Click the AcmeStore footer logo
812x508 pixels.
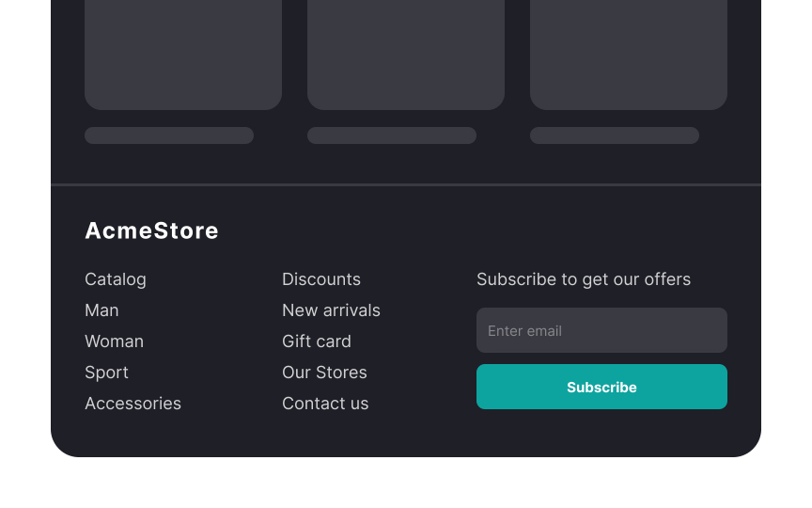[x=151, y=230]
